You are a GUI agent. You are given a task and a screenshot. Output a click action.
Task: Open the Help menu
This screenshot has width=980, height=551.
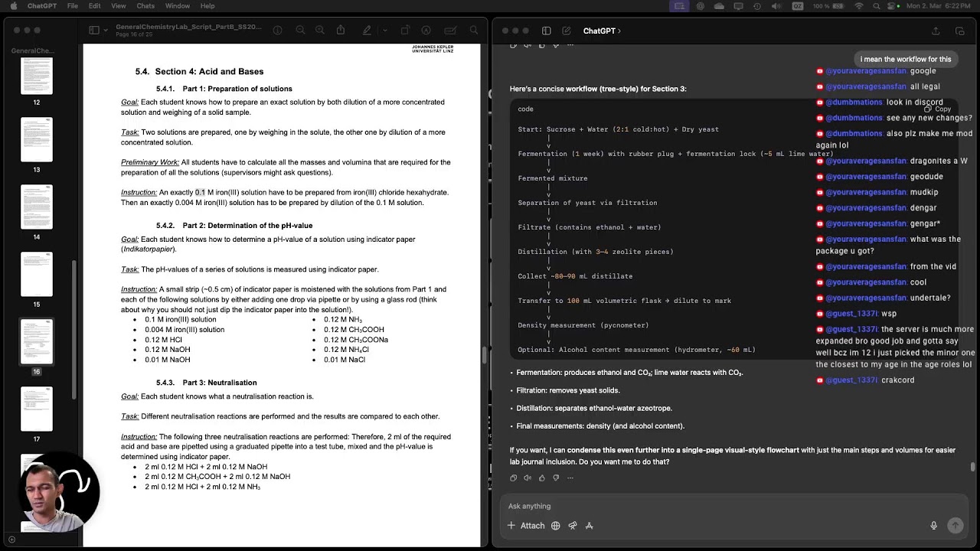[207, 6]
